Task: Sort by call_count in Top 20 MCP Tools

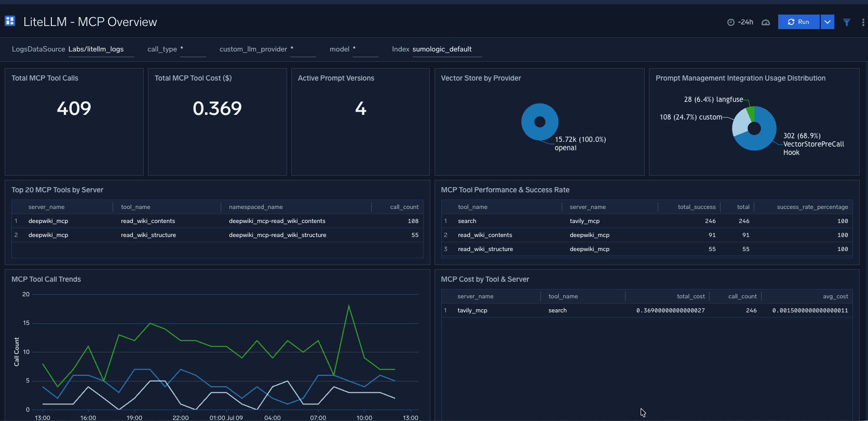Action: click(x=404, y=207)
